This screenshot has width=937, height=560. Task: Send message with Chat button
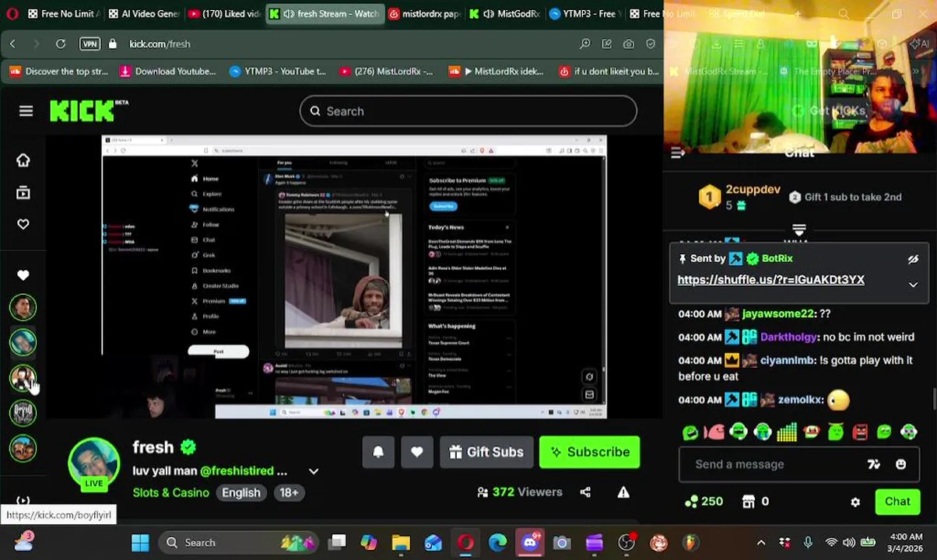[x=897, y=502]
